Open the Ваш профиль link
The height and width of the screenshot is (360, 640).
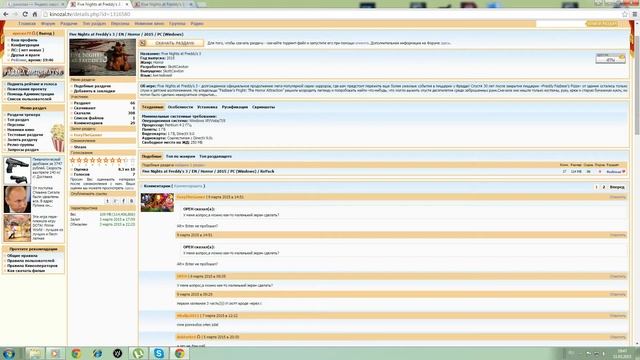click(x=24, y=40)
